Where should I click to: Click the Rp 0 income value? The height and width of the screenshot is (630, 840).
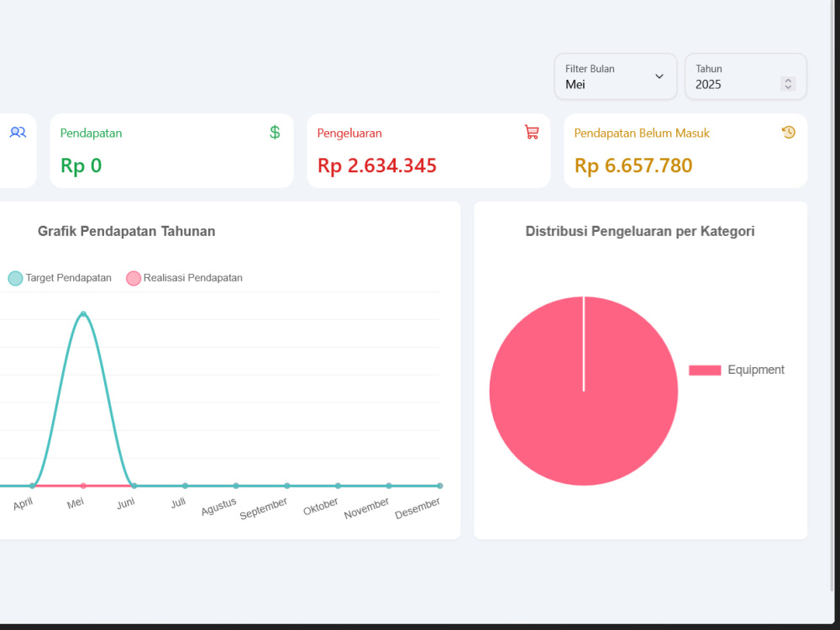tap(81, 165)
